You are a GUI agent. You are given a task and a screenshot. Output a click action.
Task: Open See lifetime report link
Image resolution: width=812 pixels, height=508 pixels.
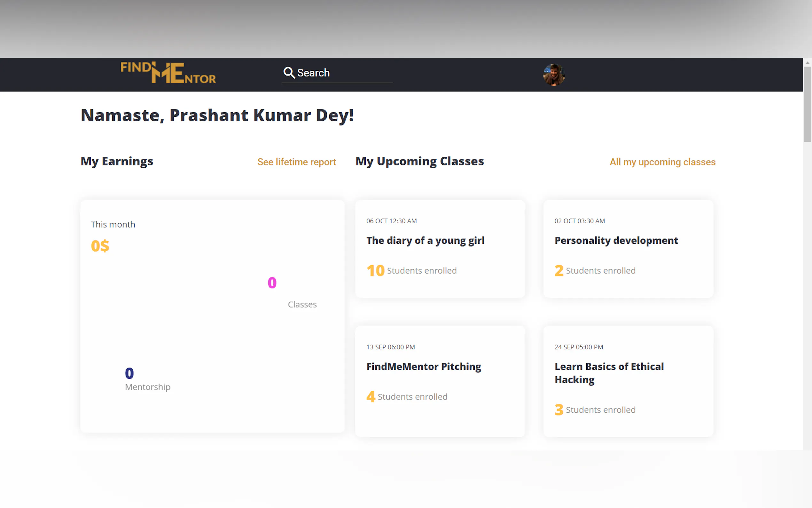click(296, 162)
